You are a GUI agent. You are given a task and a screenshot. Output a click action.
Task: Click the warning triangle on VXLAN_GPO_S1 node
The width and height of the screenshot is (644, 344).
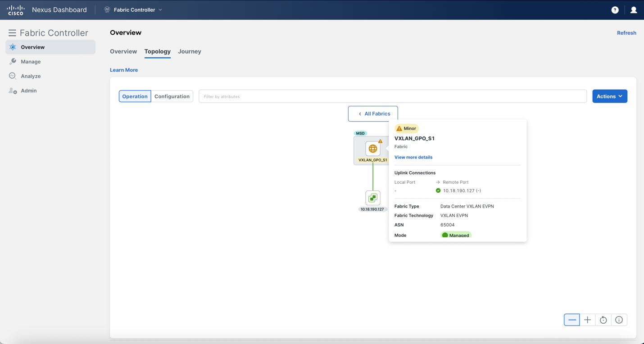(381, 141)
